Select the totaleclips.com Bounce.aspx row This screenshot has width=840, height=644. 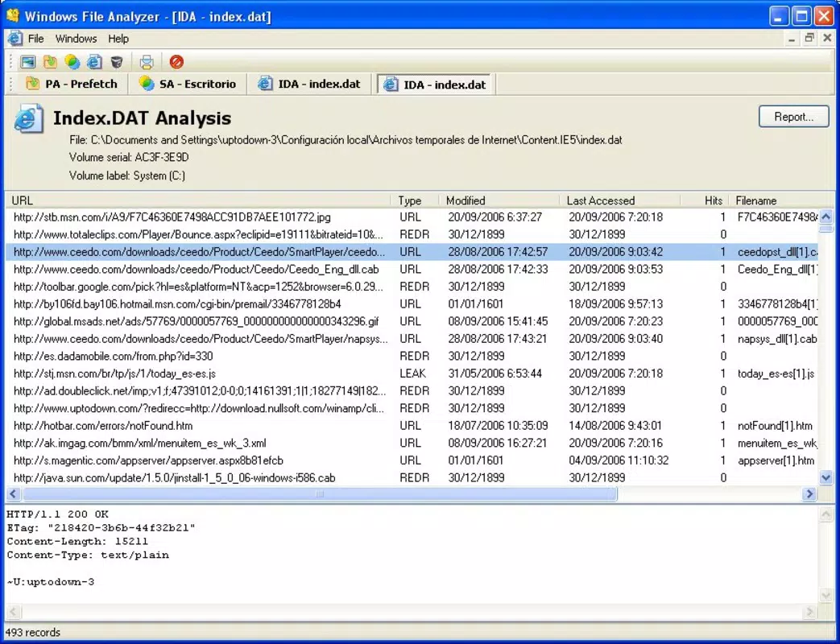(412, 234)
